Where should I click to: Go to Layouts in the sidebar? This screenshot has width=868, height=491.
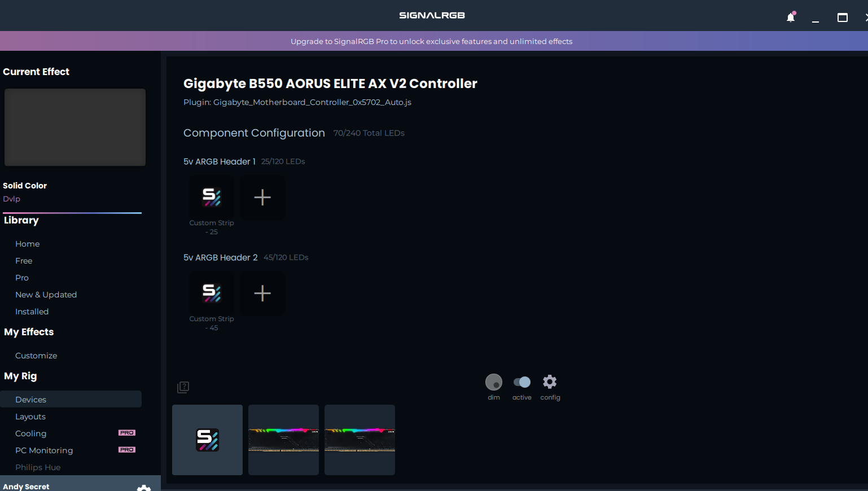[30, 417]
